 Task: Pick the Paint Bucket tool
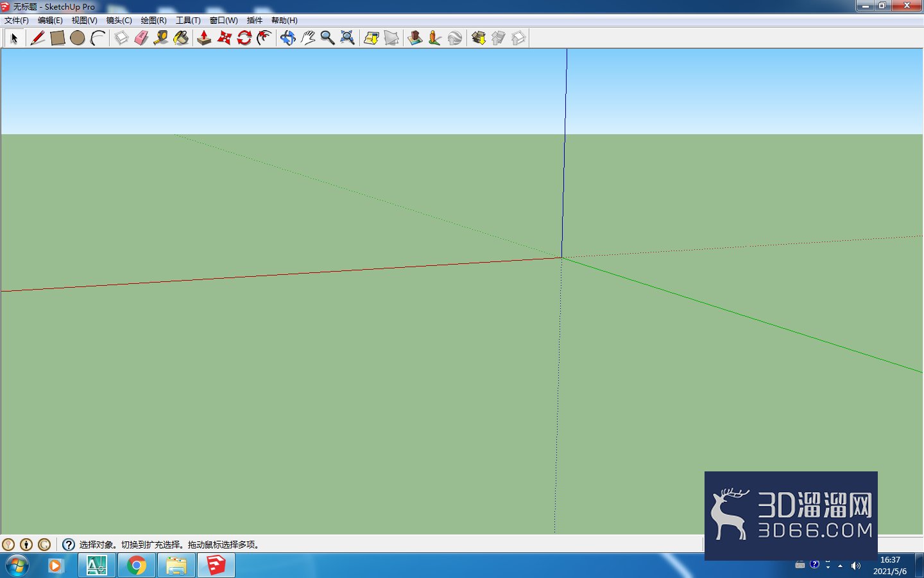tap(181, 38)
